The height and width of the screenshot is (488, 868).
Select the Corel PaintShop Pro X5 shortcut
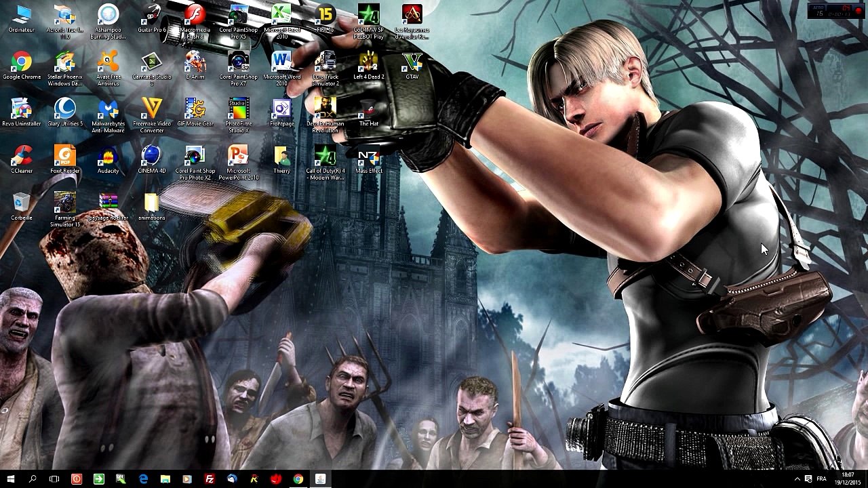pyautogui.click(x=239, y=22)
